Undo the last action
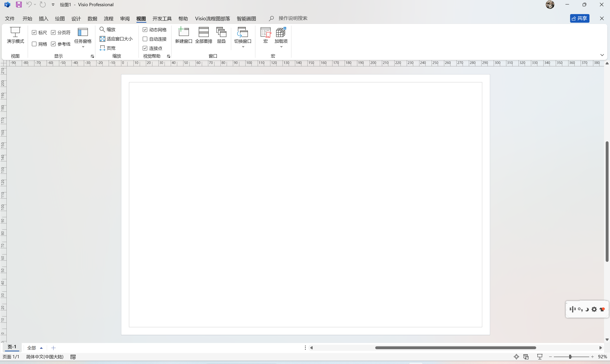Image resolution: width=610 pixels, height=364 pixels. (29, 4)
